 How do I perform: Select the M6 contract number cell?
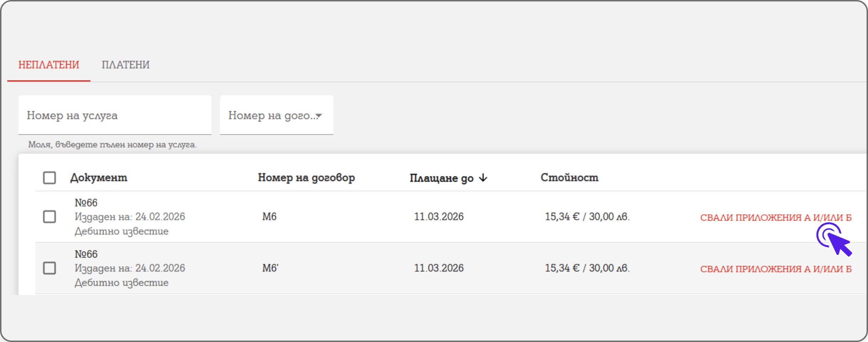269,217
